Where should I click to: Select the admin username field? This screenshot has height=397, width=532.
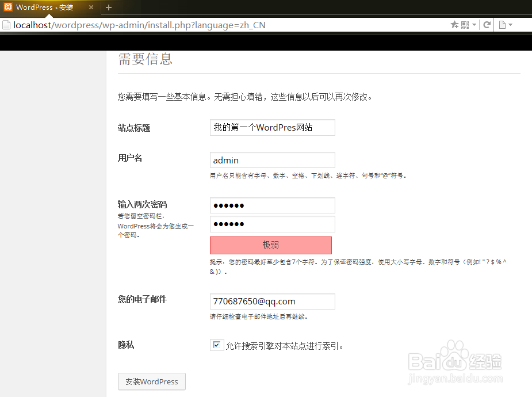click(x=272, y=160)
